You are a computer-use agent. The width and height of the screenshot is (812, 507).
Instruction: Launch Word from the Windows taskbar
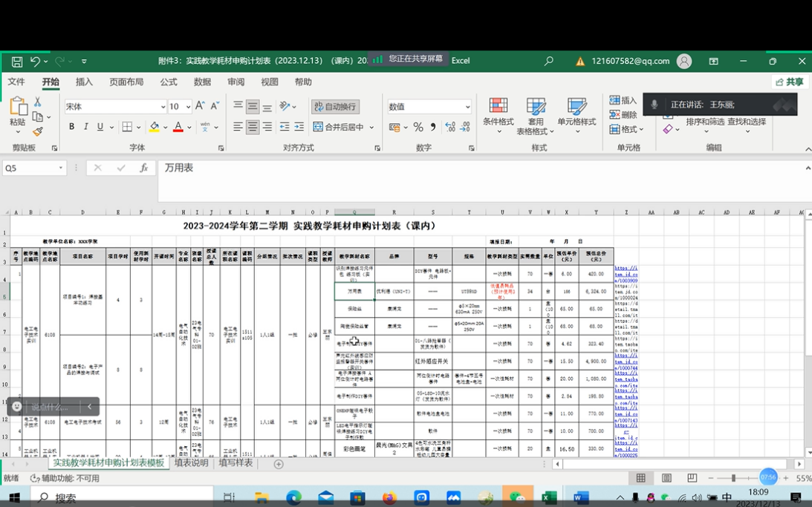(x=581, y=497)
